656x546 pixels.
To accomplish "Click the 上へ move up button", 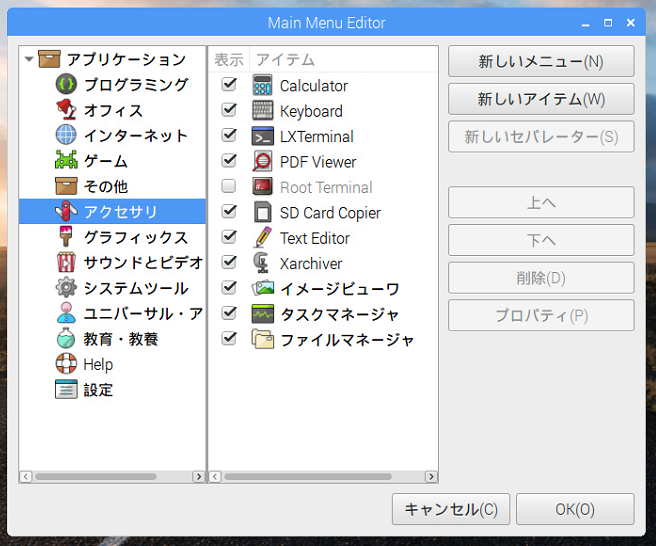I will click(x=541, y=202).
